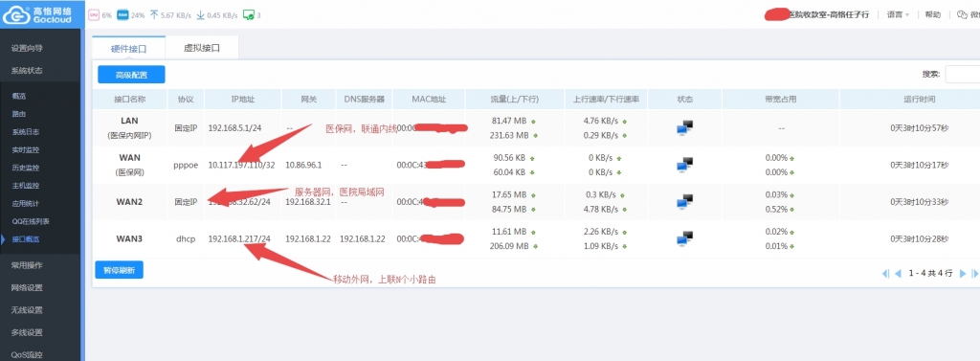This screenshot has width=980, height=361.
Task: Click the pppoe protocol cell
Action: [186, 165]
